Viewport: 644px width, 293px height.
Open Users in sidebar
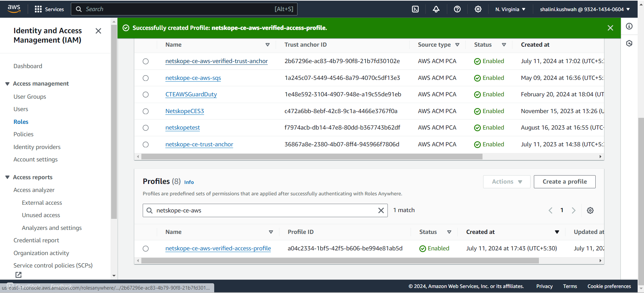click(x=21, y=109)
